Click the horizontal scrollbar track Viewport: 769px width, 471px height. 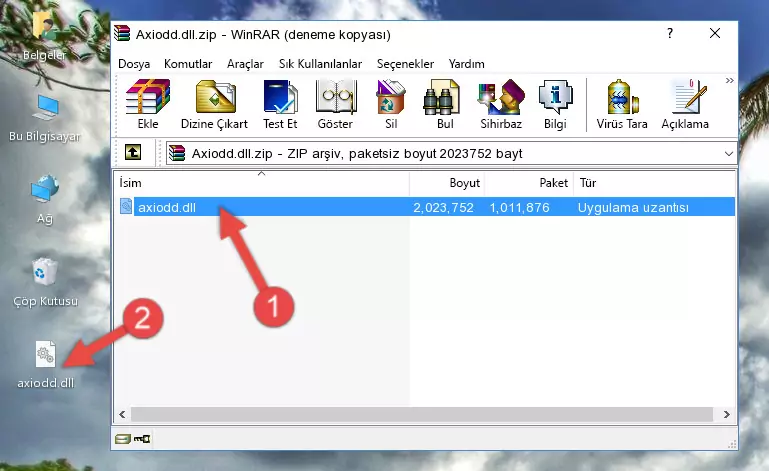coord(422,414)
